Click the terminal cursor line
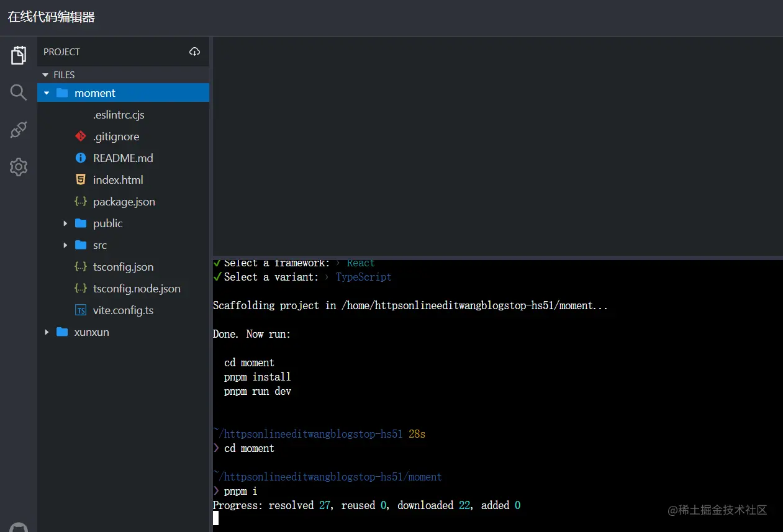Screen dimensions: 783x532 (215, 518)
